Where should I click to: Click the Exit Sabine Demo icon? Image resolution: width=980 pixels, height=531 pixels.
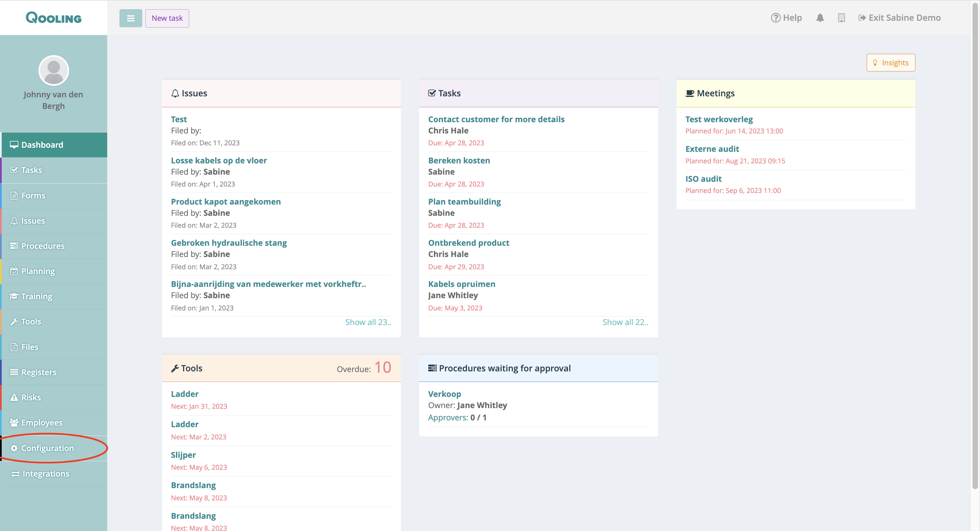coord(862,18)
